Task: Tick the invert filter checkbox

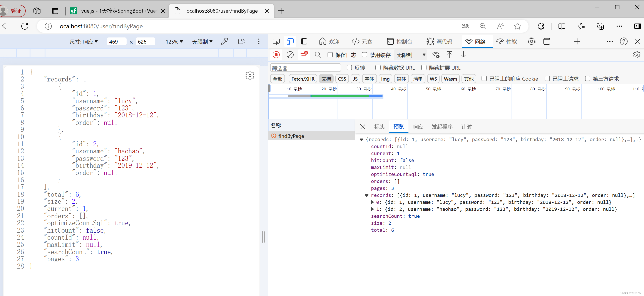Action: coord(349,68)
